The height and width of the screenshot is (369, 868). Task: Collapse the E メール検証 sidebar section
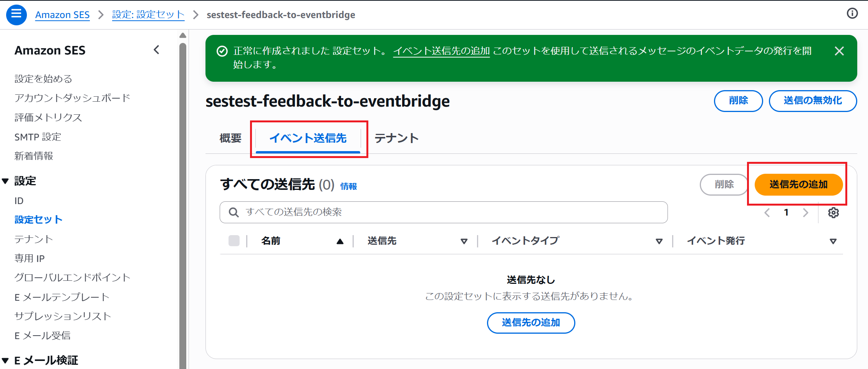tap(5, 361)
